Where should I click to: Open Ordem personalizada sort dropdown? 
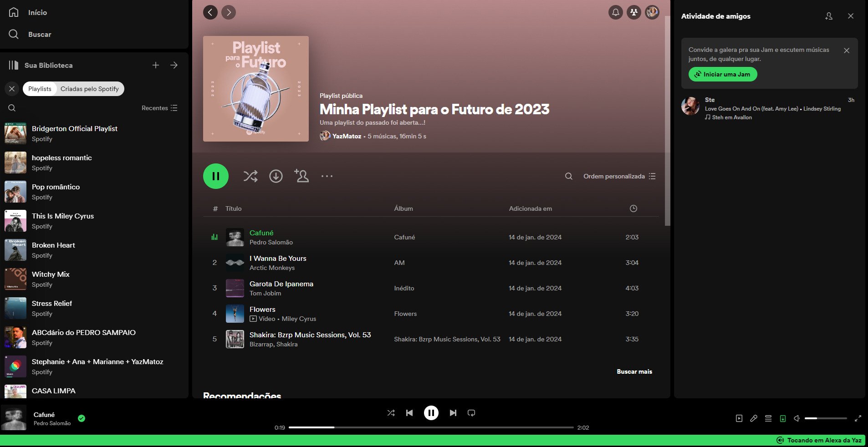[619, 176]
